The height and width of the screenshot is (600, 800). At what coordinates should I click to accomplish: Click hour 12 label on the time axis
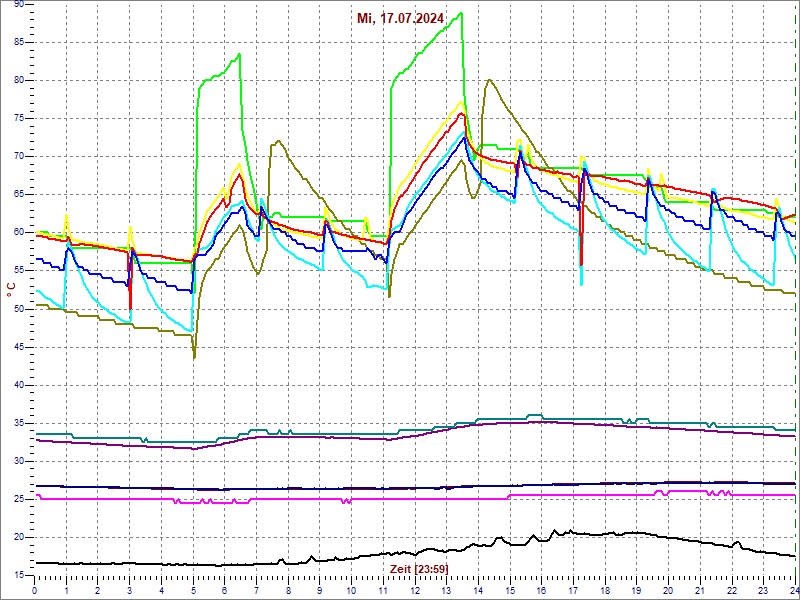click(415, 591)
